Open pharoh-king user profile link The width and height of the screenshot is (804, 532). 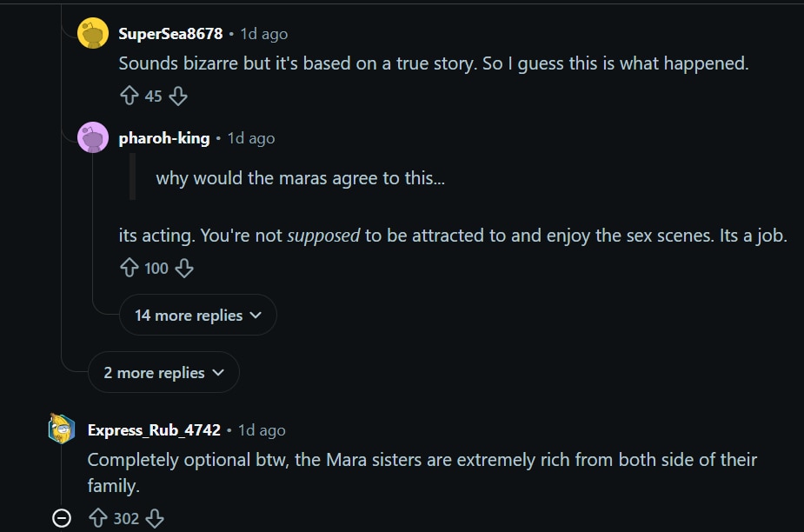(164, 138)
